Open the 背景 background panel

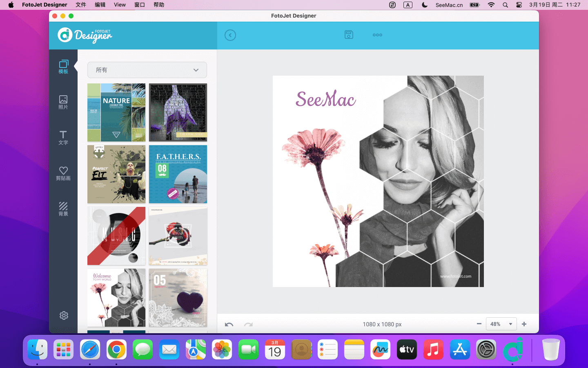coord(63,209)
